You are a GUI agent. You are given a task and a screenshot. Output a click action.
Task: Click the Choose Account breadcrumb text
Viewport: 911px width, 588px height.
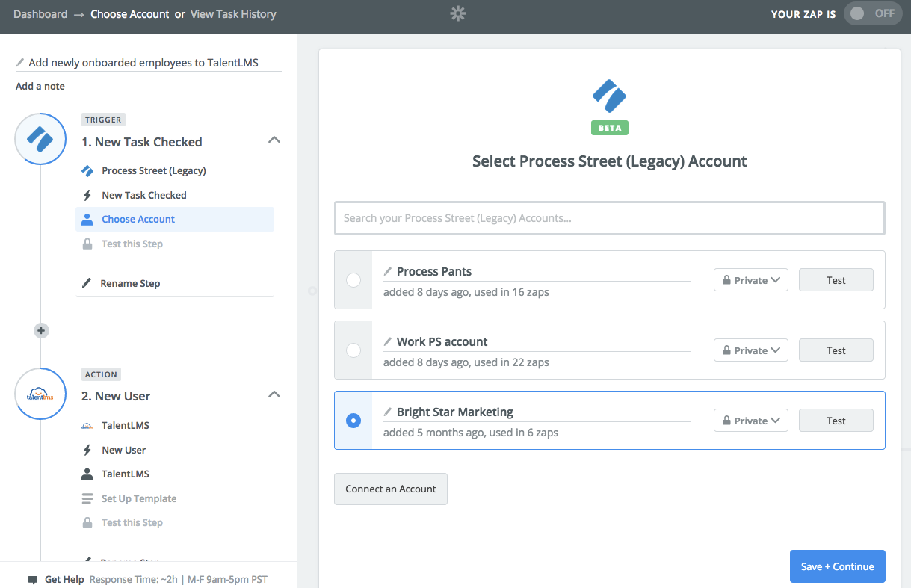coord(130,14)
